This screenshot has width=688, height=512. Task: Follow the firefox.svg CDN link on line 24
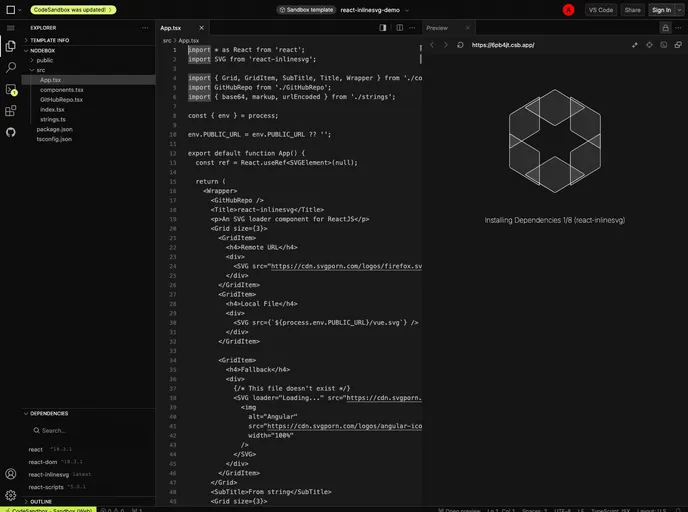(x=346, y=266)
